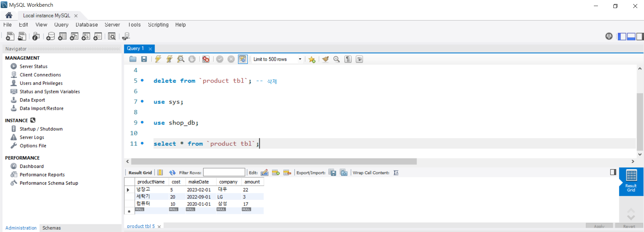Viewport: 644px width, 232px height.
Task: Export recordset to an external file
Action: pos(332,173)
